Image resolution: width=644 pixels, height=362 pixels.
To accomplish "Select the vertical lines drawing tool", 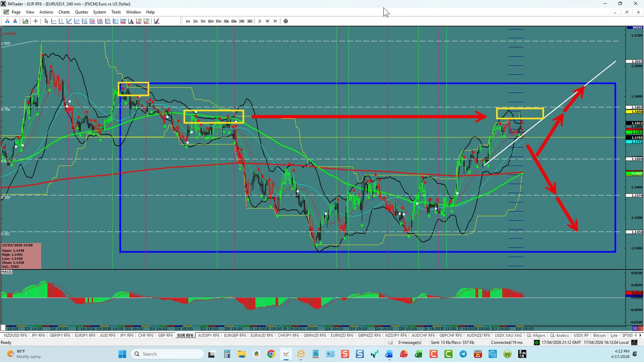I will [115, 21].
